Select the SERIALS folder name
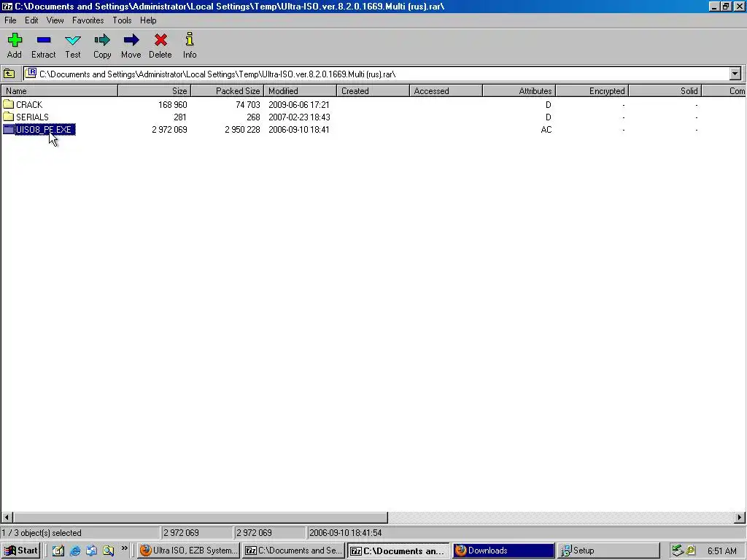Viewport: 747px width, 560px height. pos(32,117)
